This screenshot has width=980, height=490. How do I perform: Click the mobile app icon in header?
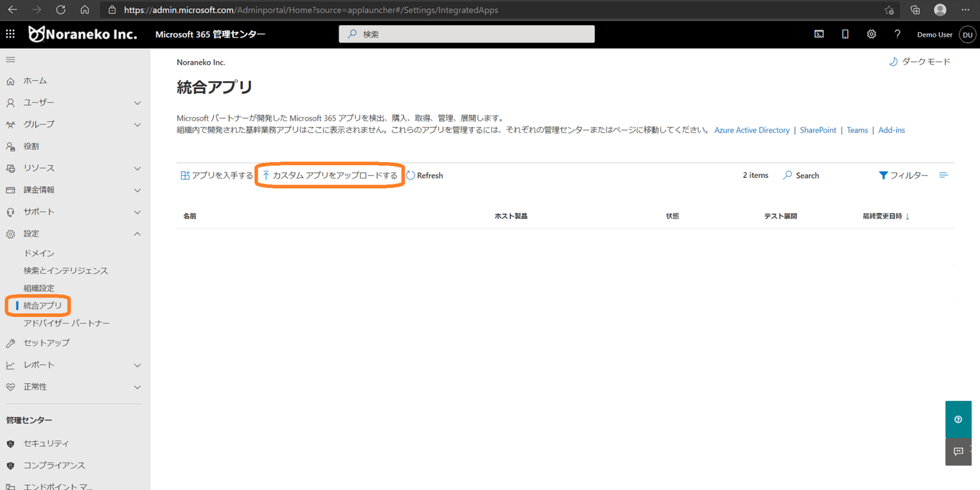point(845,34)
